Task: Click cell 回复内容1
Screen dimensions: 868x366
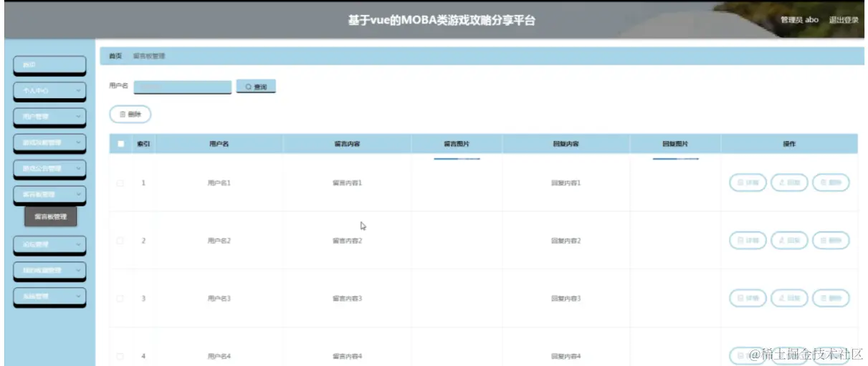Action: point(566,183)
